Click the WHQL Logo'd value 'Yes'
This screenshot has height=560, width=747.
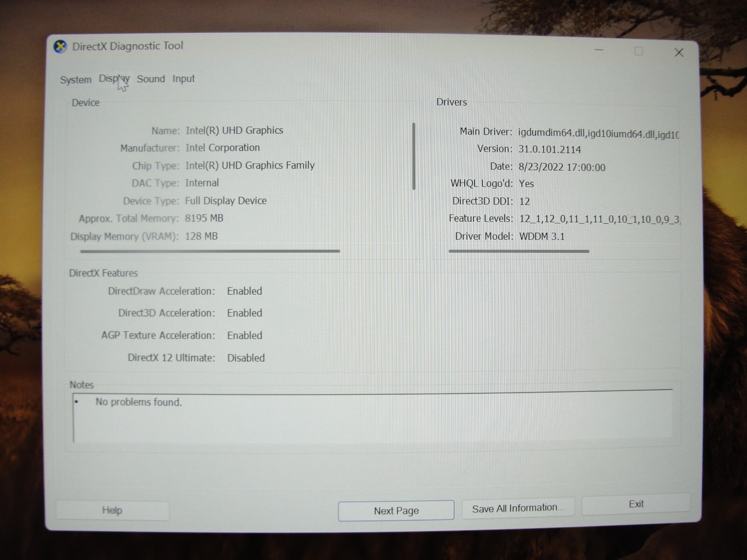click(526, 184)
